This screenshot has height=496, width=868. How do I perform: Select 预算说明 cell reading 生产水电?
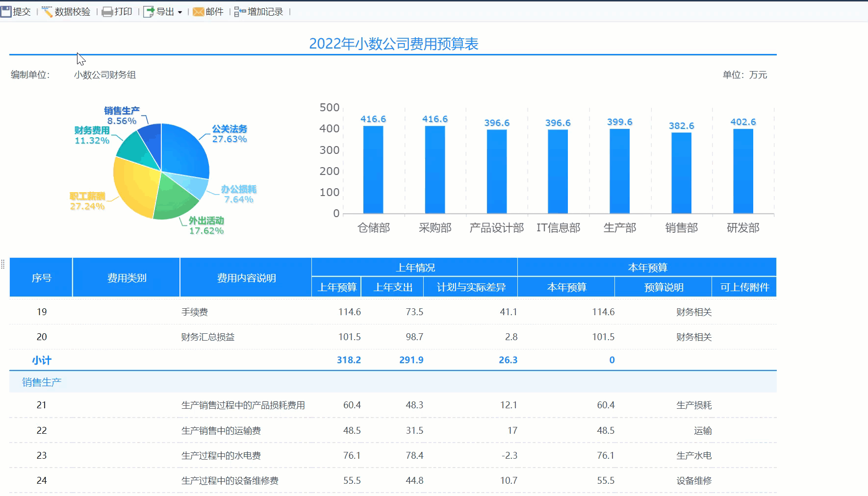point(693,456)
